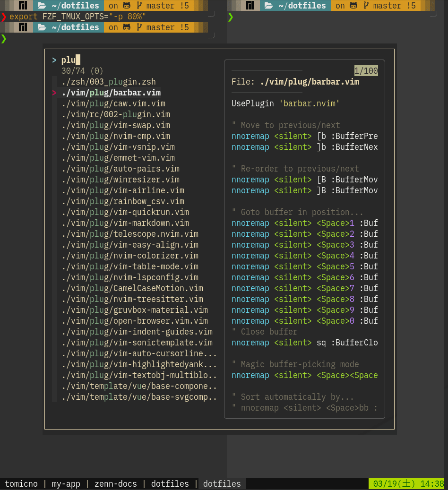Screen dimensions: 448x490
Task: Select ./vim/plug/vim-vsnip.vim entry
Action: pyautogui.click(x=118, y=147)
